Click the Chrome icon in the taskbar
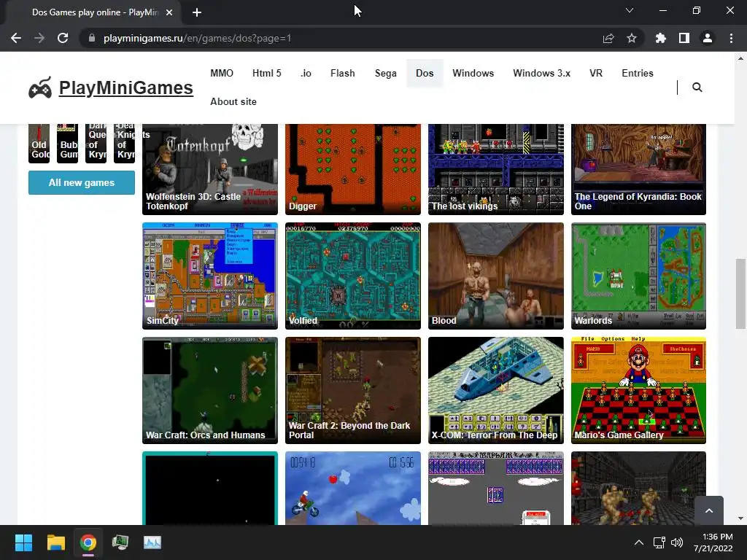 (x=88, y=542)
